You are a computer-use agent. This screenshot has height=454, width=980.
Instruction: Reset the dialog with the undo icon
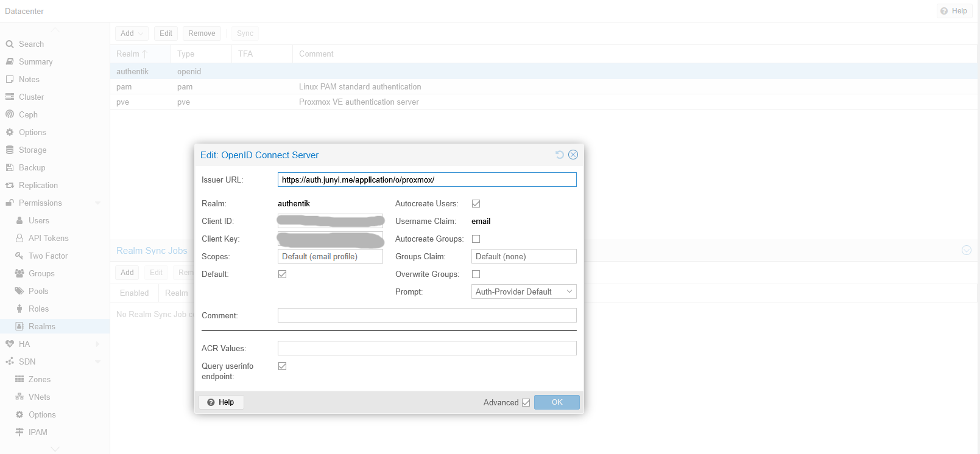pyautogui.click(x=560, y=155)
